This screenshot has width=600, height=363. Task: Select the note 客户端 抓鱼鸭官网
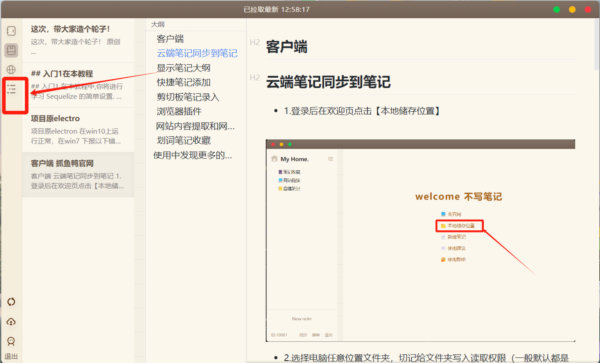coord(78,174)
